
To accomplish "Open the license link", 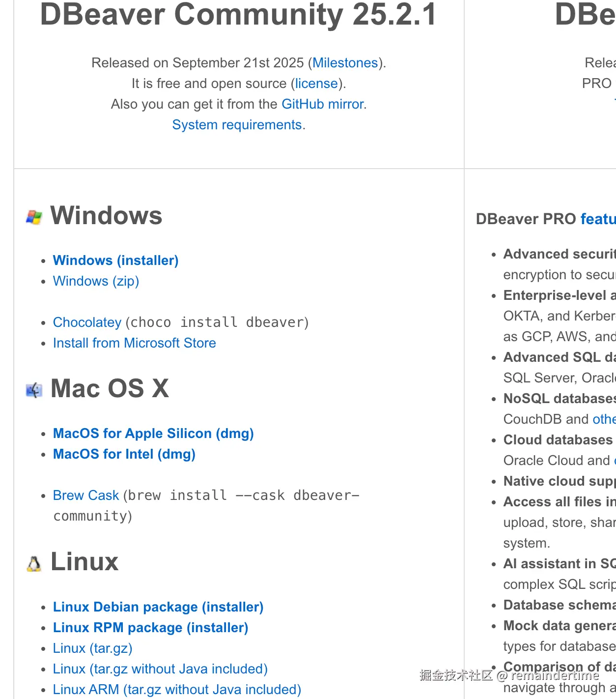I will pos(316,84).
